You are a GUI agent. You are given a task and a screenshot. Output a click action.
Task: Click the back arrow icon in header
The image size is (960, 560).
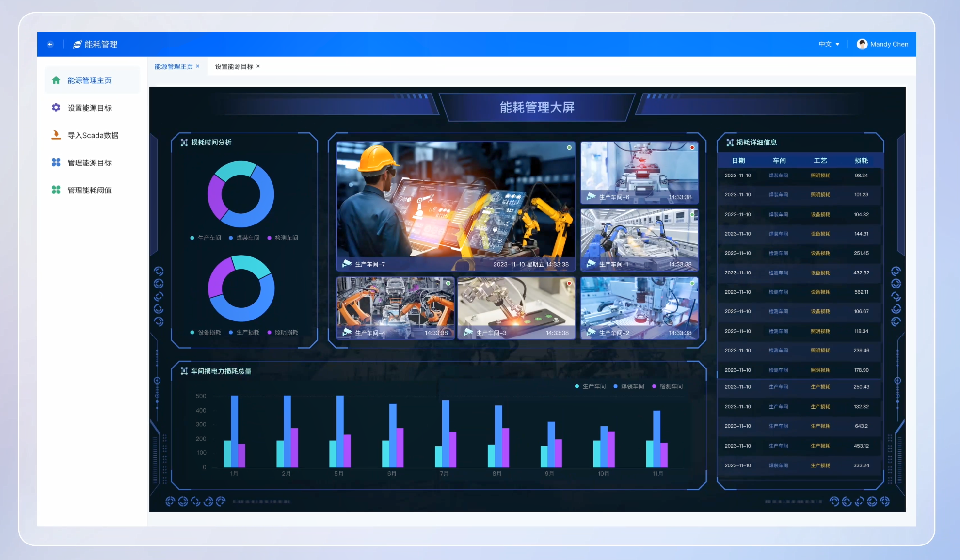[50, 44]
